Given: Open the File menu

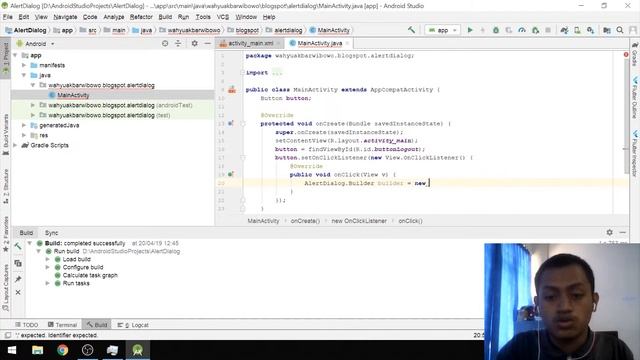Looking at the screenshot, I should click(x=8, y=17).
